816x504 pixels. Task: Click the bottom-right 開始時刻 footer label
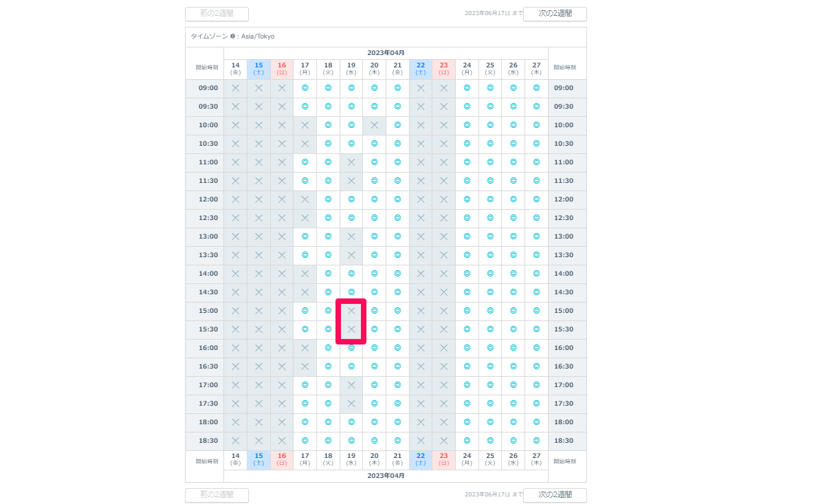pyautogui.click(x=564, y=461)
